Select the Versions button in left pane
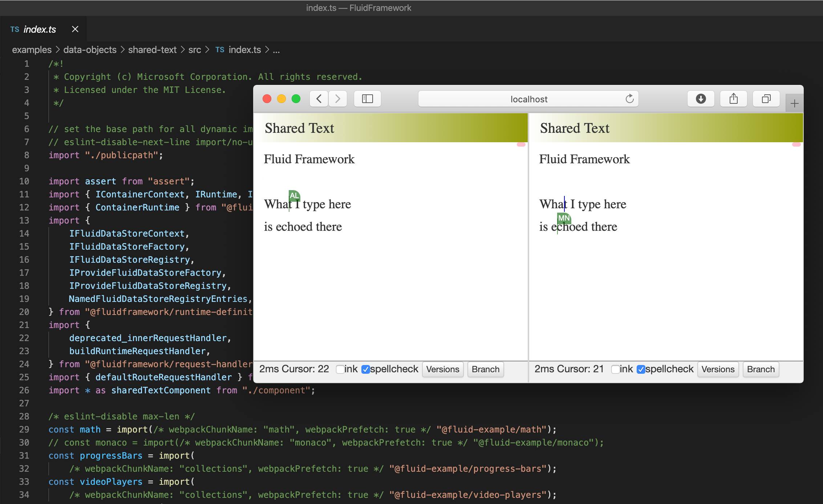Screen dimensions: 823x504 tap(443, 369)
